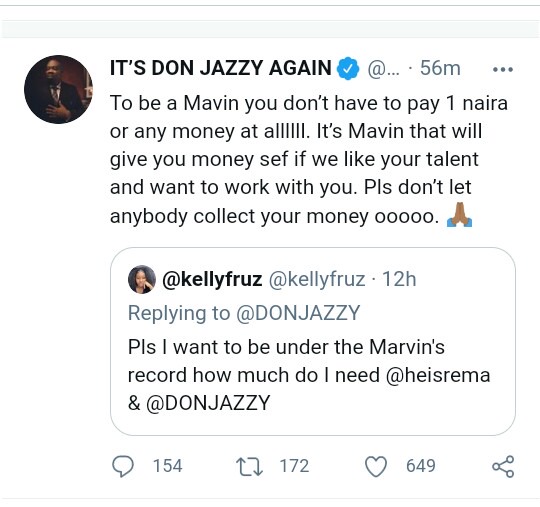The width and height of the screenshot is (540, 507).
Task: Open the three-dot more options menu
Action: (x=503, y=69)
